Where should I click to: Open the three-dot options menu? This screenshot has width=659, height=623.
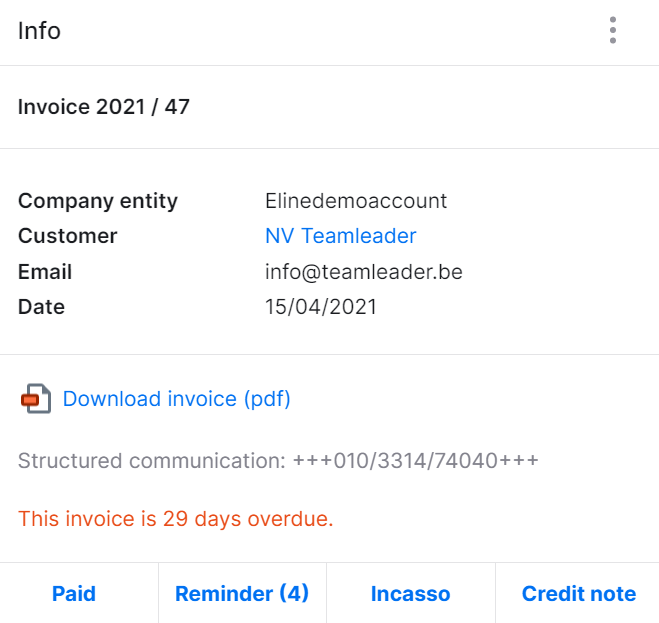coord(613,30)
